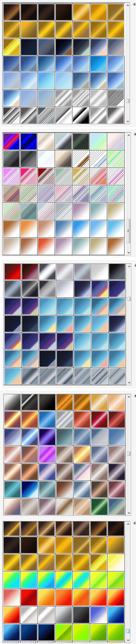The height and width of the screenshot is (644, 136).
Task: Click the scroll-down arrow of the second panel
Action: click(128, 253)
